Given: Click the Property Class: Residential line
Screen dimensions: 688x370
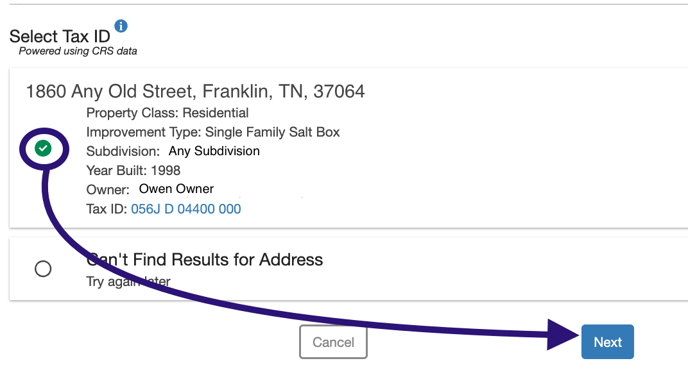Looking at the screenshot, I should coord(167,113).
